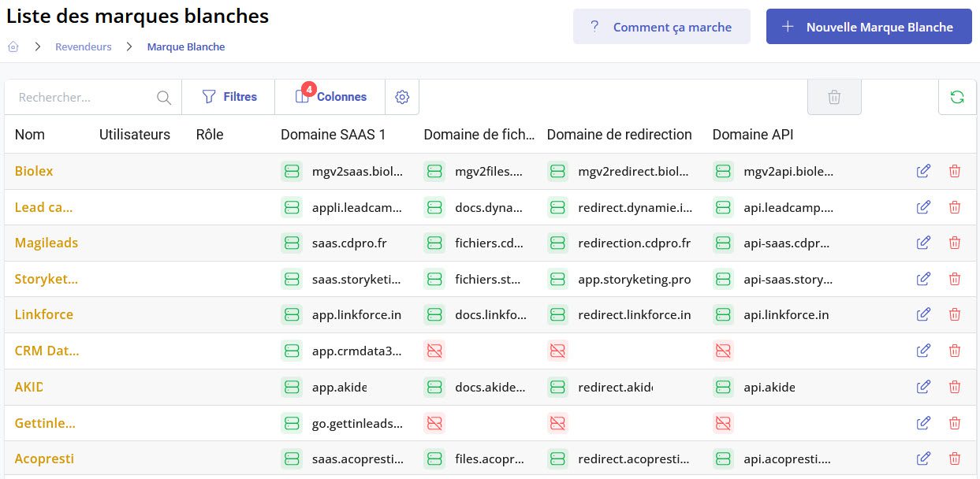Viewport: 980px width, 479px height.
Task: Click Nouvelle Marque Blanche button
Action: coord(869,27)
